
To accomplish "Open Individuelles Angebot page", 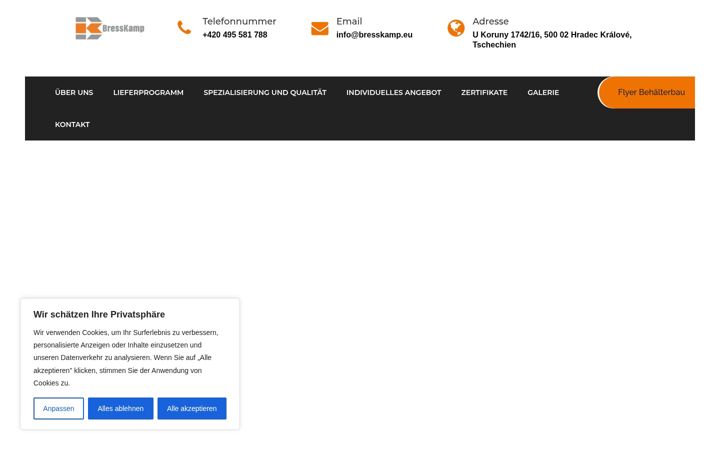I will coord(394,92).
